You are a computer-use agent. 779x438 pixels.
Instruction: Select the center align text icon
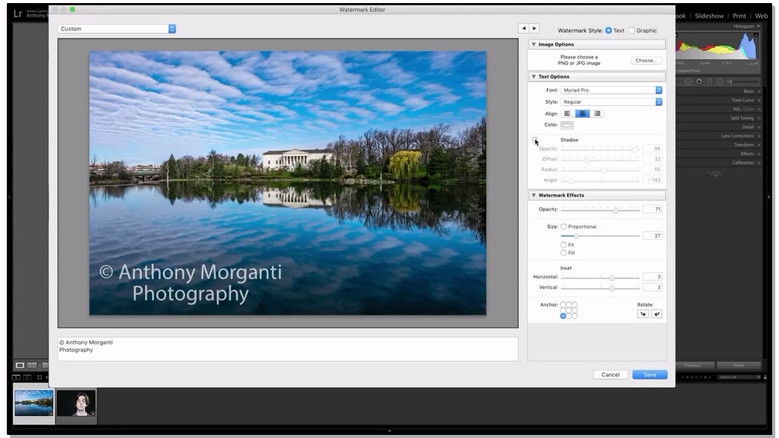582,113
